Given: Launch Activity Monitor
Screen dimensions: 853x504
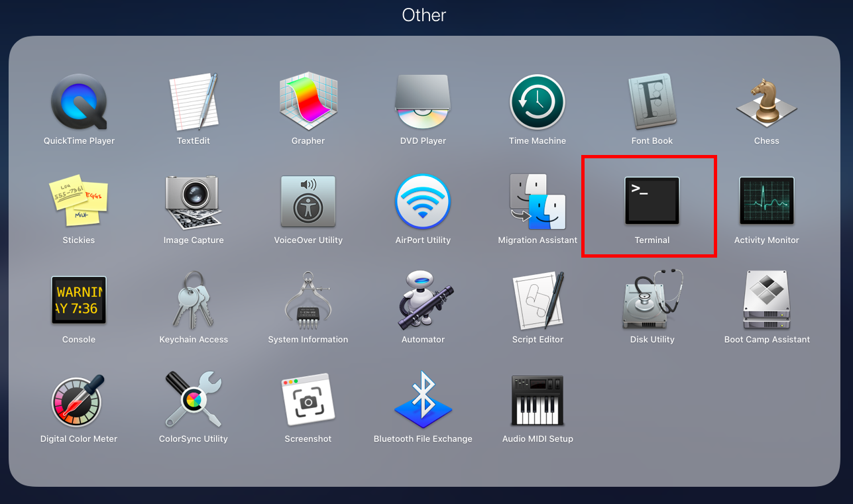Looking at the screenshot, I should (x=767, y=202).
